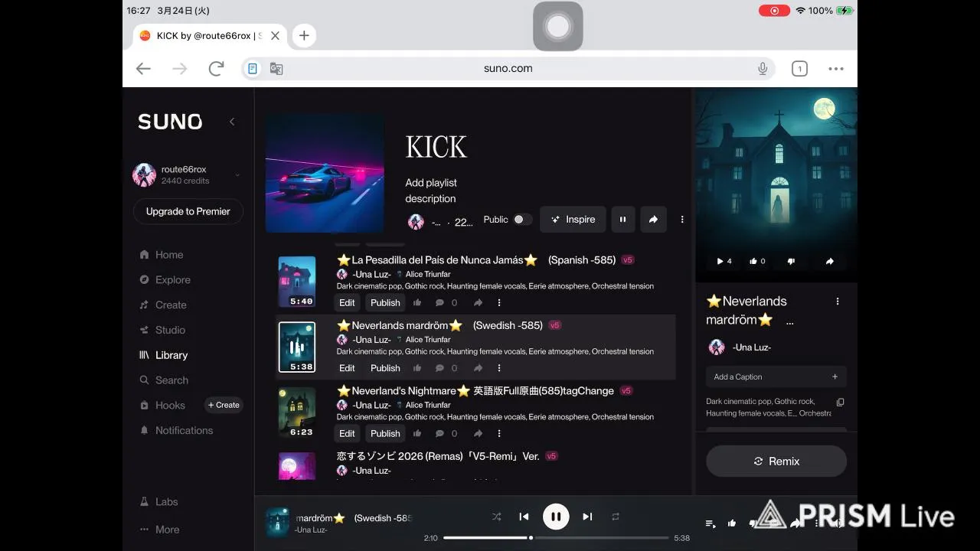The width and height of the screenshot is (980, 551).
Task: Edit La Pesadilla del País song
Action: pos(347,303)
